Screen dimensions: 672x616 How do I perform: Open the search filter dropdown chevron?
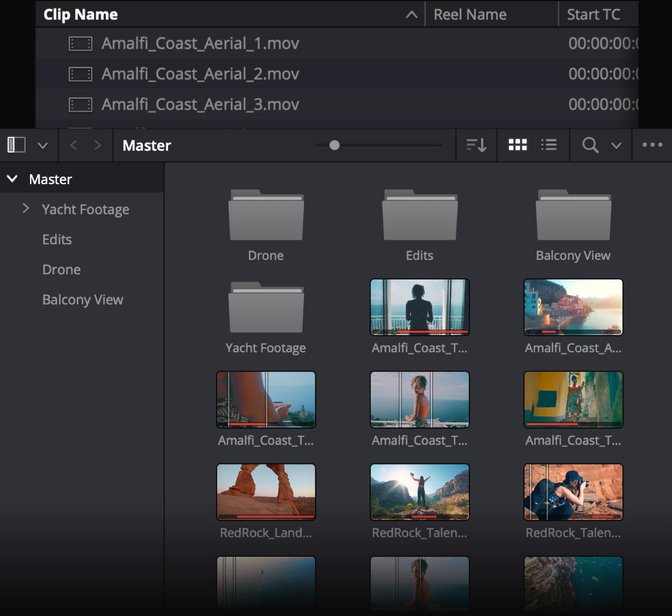pyautogui.click(x=616, y=145)
